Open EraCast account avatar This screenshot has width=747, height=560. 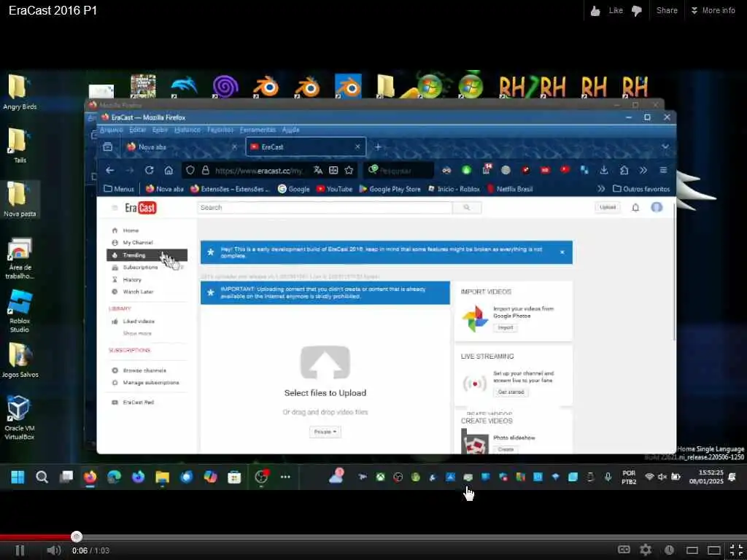tap(657, 207)
